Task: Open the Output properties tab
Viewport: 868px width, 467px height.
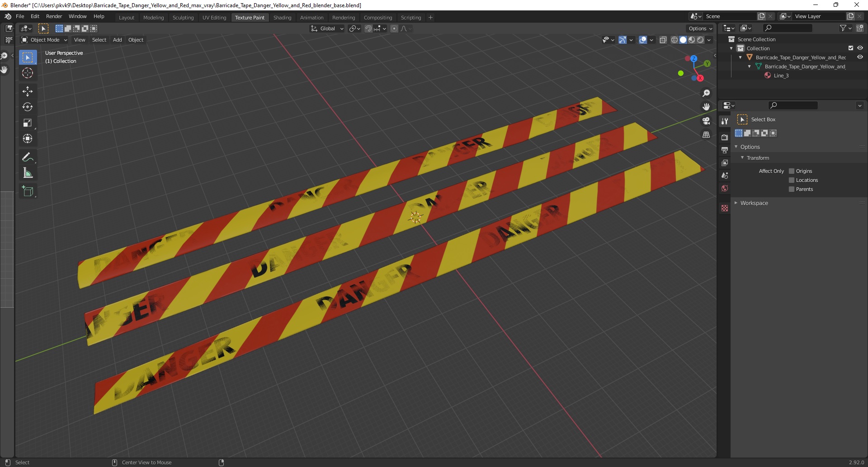Action: [x=725, y=150]
